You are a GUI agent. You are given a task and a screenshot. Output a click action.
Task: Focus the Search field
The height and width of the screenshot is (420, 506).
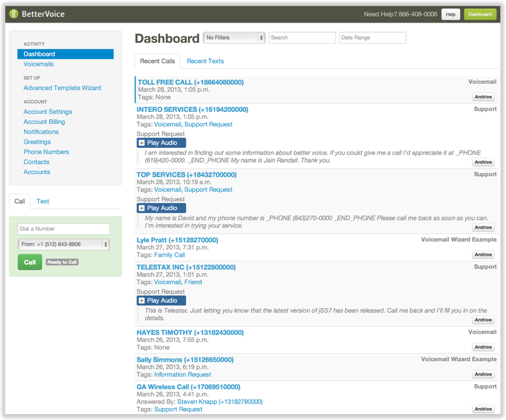[302, 37]
